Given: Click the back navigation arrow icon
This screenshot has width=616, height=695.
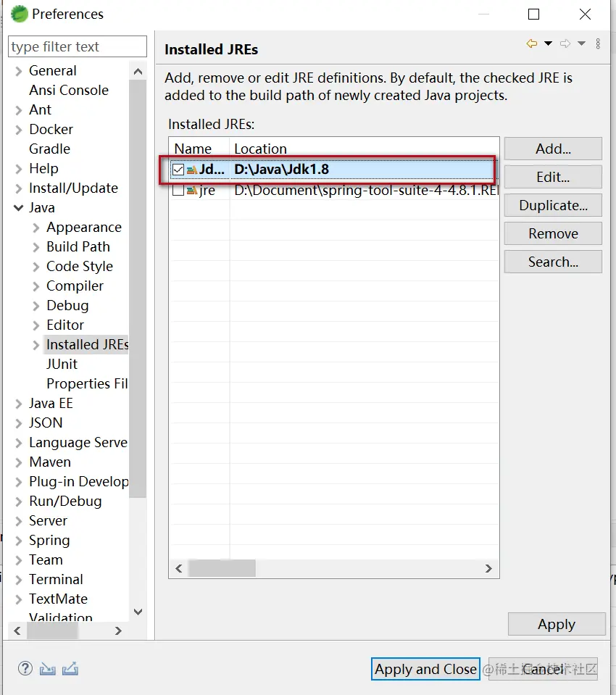Looking at the screenshot, I should (532, 43).
